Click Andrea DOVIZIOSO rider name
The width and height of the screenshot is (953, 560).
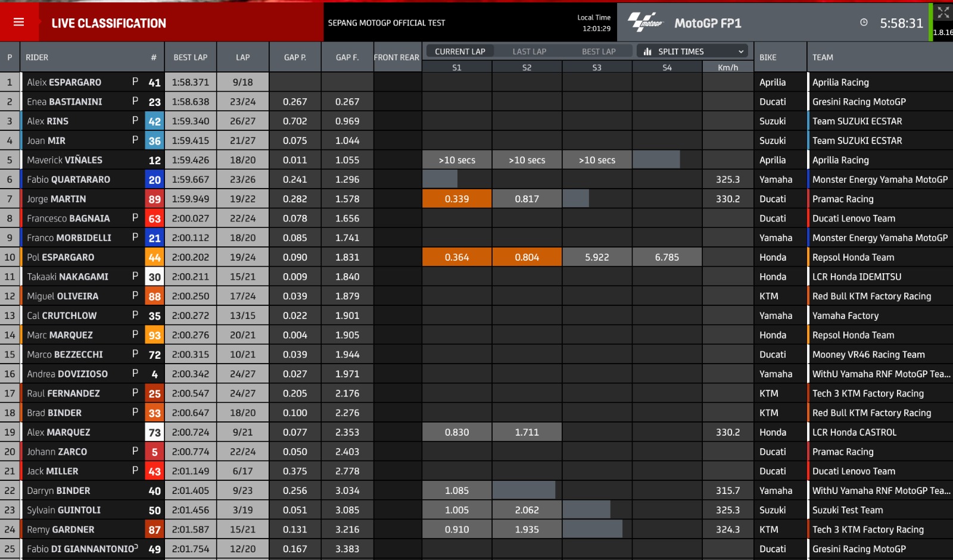pyautogui.click(x=67, y=374)
